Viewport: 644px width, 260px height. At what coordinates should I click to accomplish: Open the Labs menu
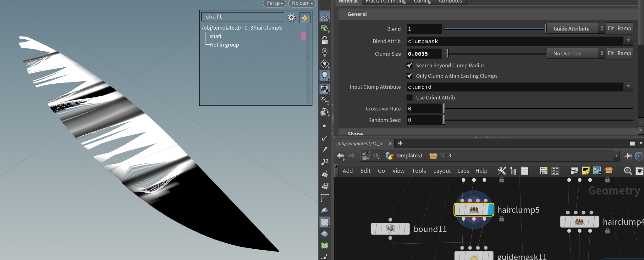pos(463,171)
